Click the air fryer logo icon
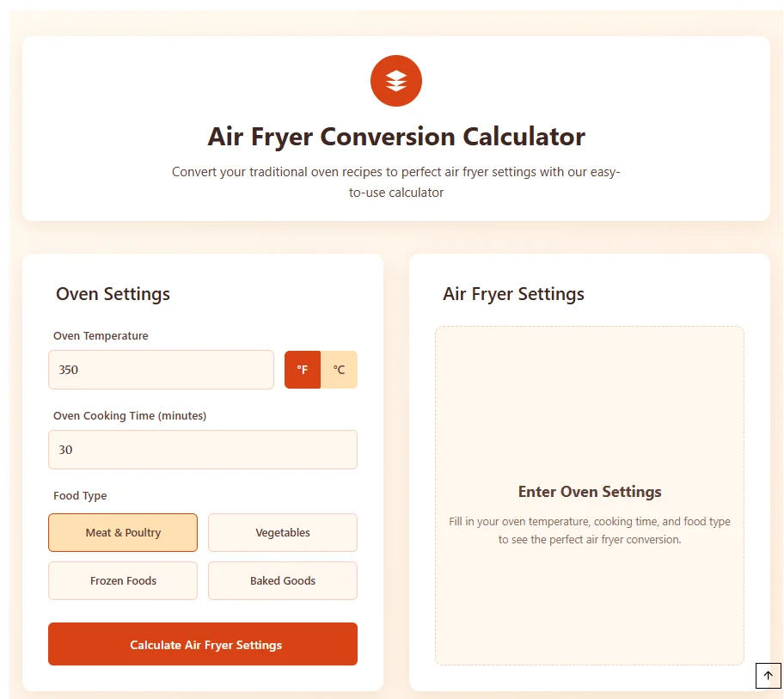784x699 pixels. click(395, 80)
